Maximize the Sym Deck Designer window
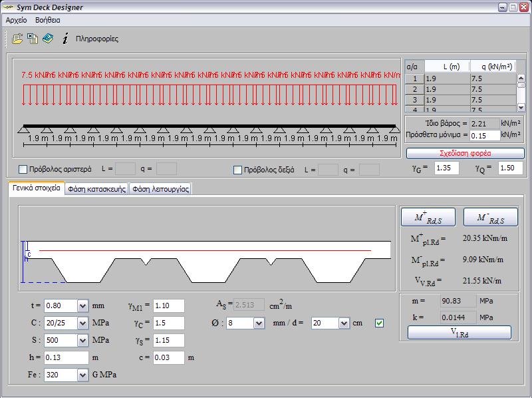532x398 pixels. tap(513, 7)
